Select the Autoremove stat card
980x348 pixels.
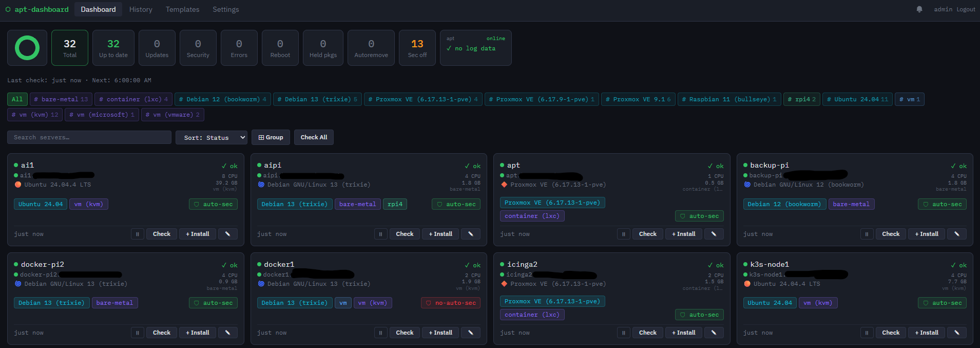(371, 48)
